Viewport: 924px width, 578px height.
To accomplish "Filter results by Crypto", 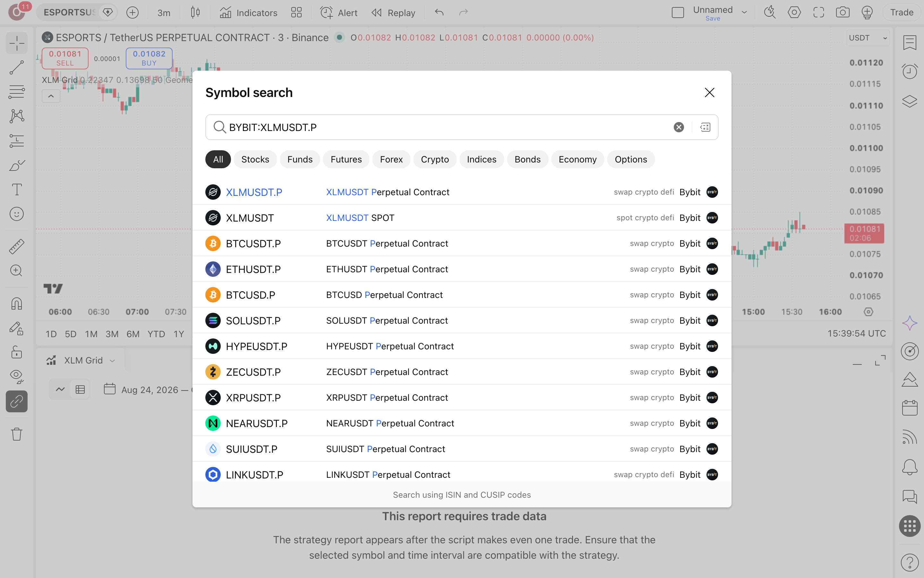I will pos(434,159).
